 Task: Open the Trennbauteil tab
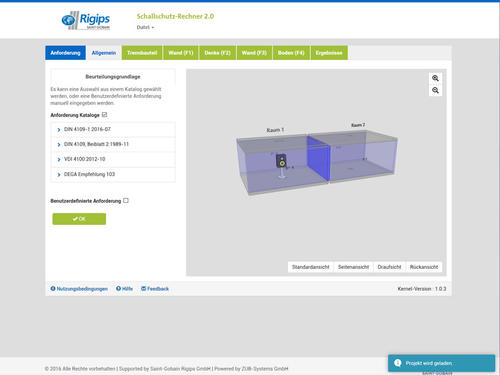[x=142, y=53]
